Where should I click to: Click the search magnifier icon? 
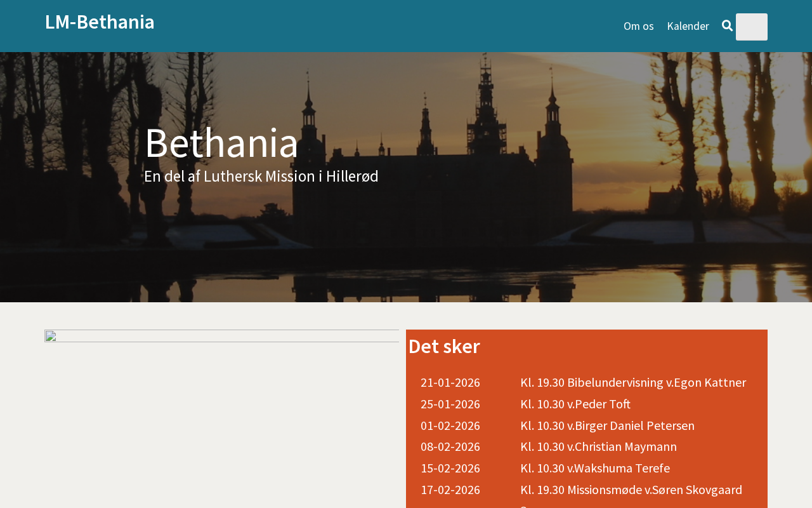(727, 26)
